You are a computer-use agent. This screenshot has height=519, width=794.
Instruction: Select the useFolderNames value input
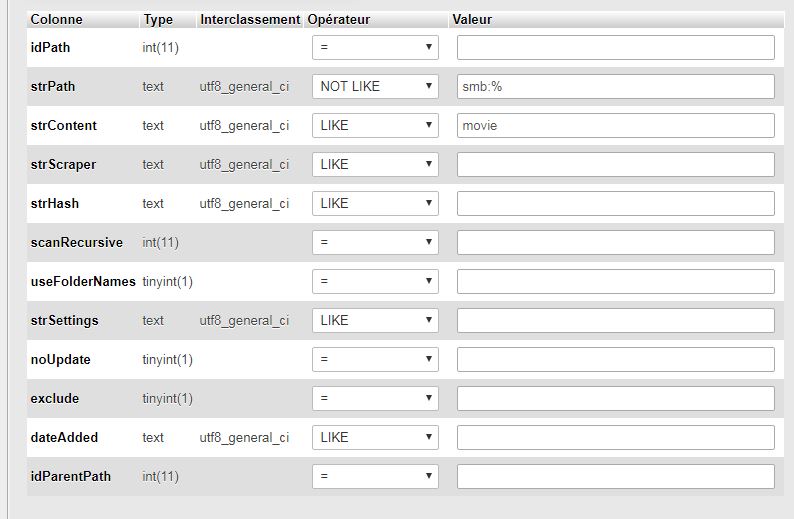pyautogui.click(x=615, y=281)
